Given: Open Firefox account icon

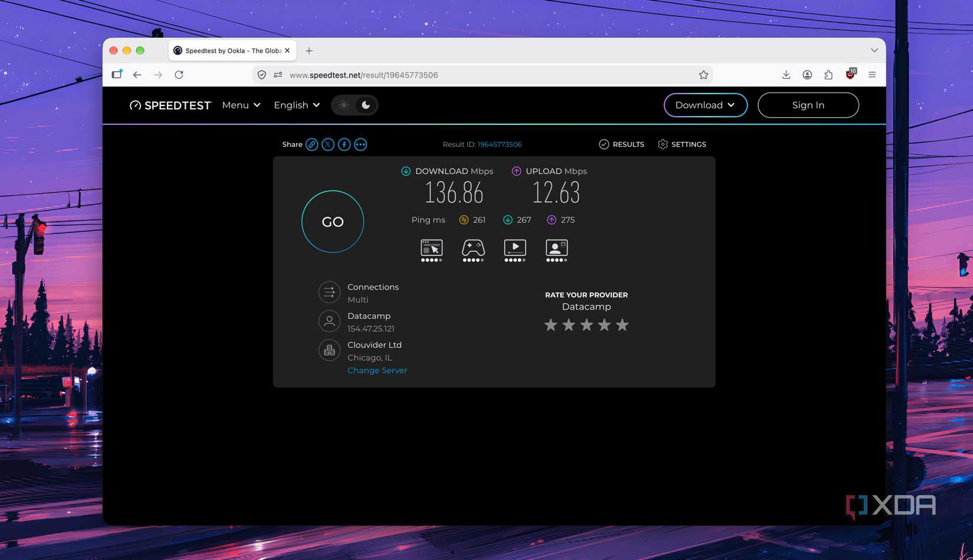Looking at the screenshot, I should click(x=807, y=75).
